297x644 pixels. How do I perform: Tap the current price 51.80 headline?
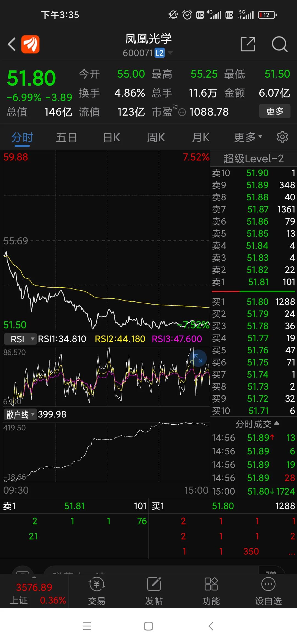click(31, 78)
